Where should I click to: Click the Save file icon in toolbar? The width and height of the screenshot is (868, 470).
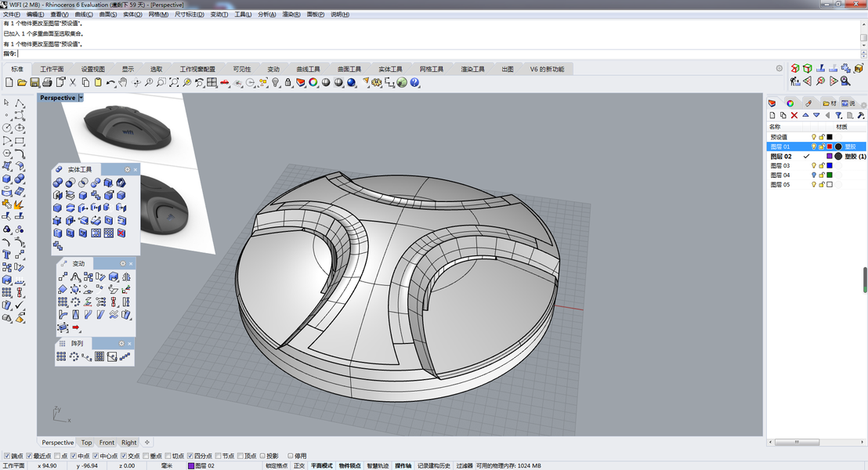[x=34, y=82]
